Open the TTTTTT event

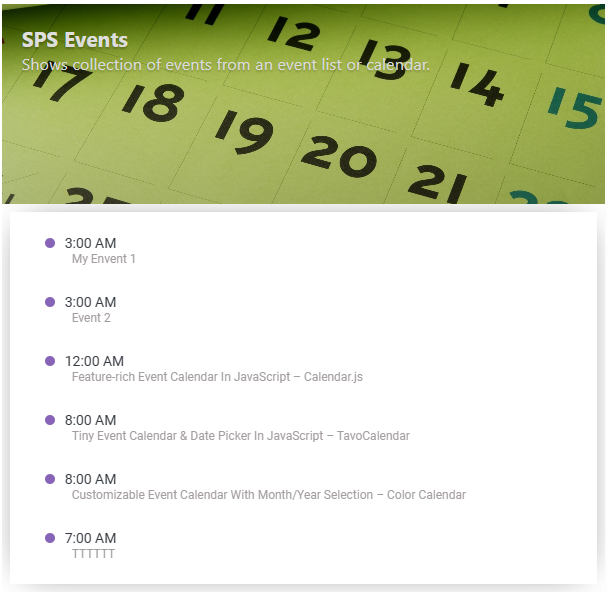pyautogui.click(x=93, y=554)
